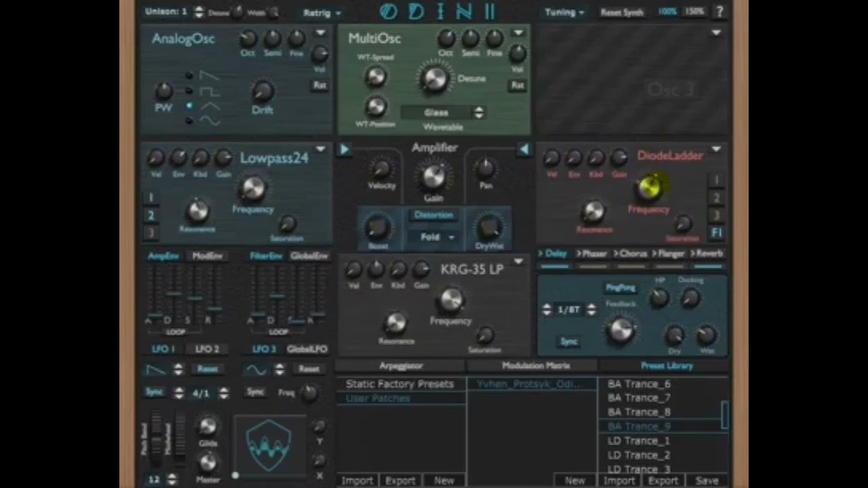Toggle the Delay PingPong button
Viewport: 868px width, 488px height.
point(620,288)
